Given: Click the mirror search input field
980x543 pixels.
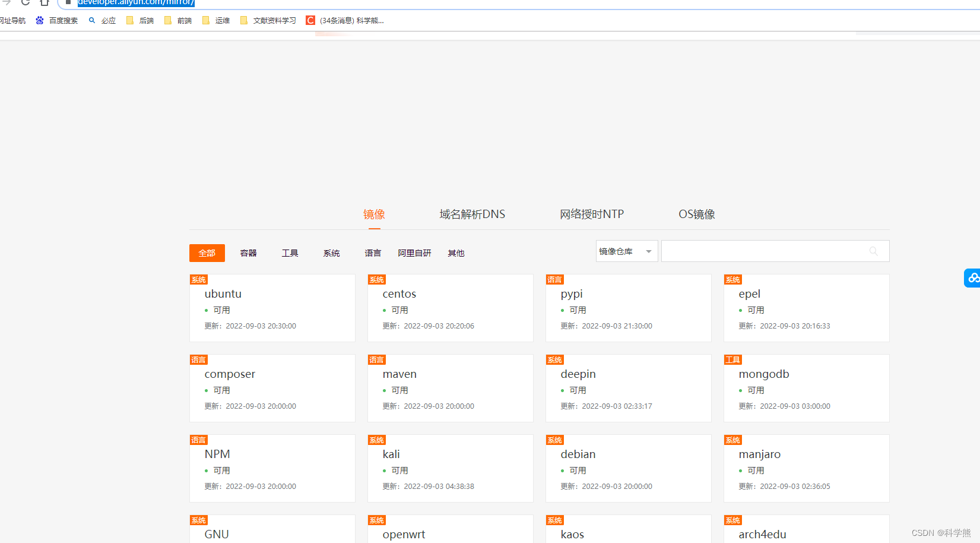Looking at the screenshot, I should click(775, 251).
